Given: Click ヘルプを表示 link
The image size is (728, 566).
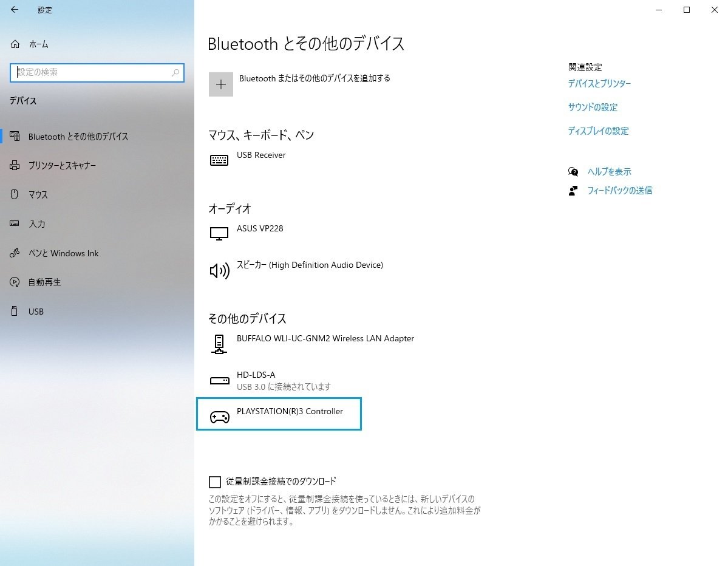Looking at the screenshot, I should tap(609, 172).
